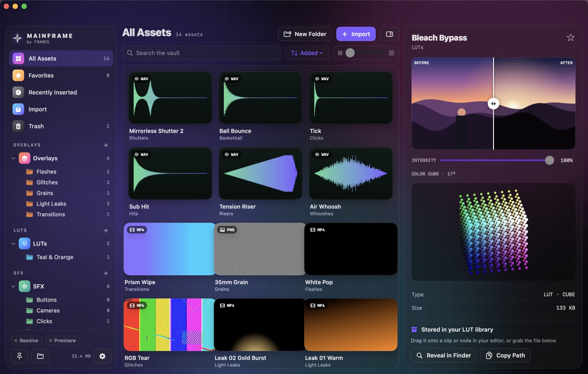
Task: Open settings with the gear icon
Action: (103, 356)
